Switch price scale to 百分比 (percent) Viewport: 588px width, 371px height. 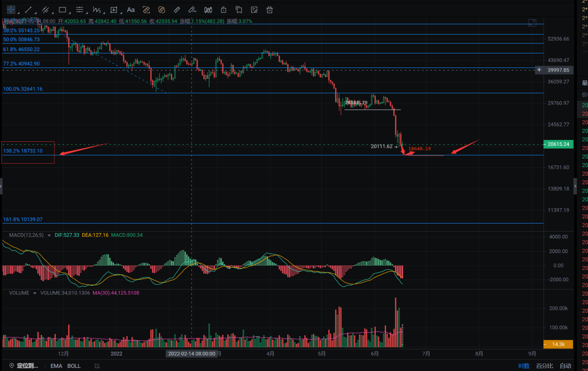coord(544,366)
